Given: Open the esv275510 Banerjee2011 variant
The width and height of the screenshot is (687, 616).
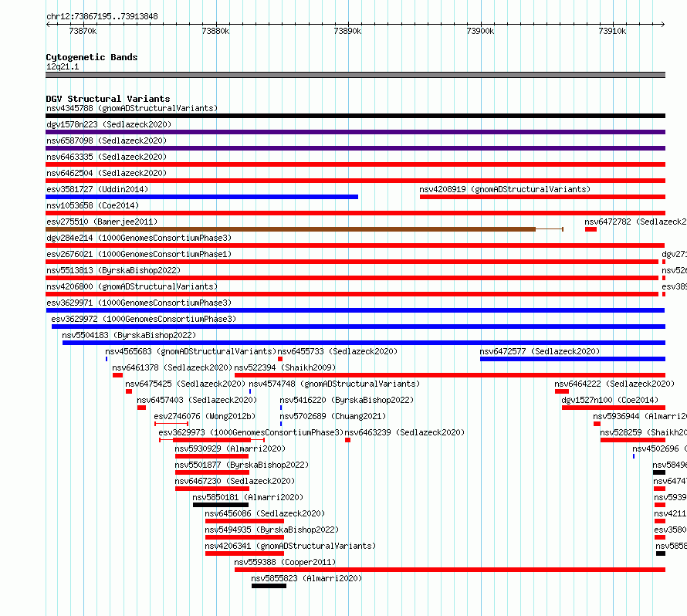Looking at the screenshot, I should [102, 222].
